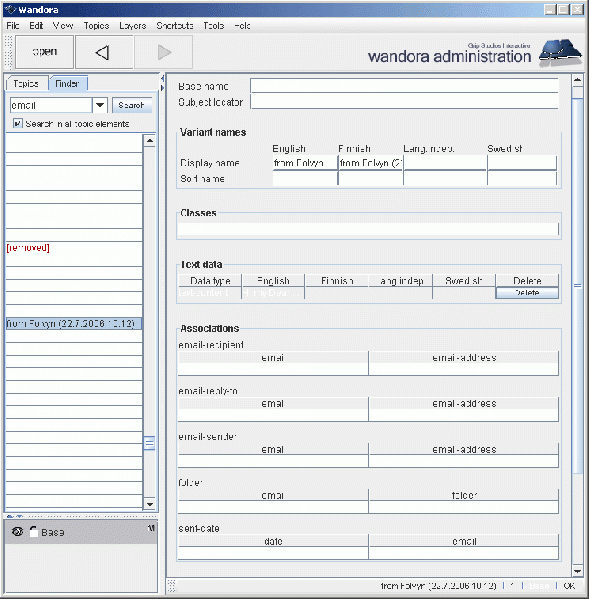The height and width of the screenshot is (599, 589).
Task: Toggle the Base layer lock icon
Action: pos(34,531)
